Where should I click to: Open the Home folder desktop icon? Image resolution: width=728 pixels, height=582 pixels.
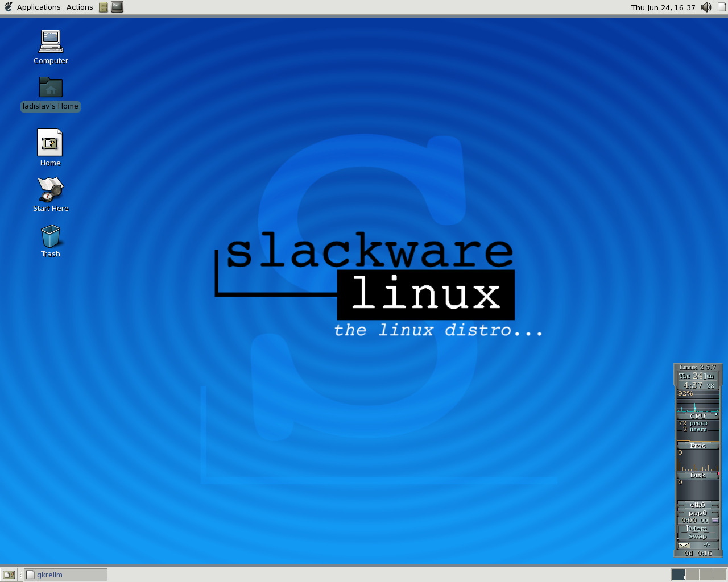click(50, 142)
